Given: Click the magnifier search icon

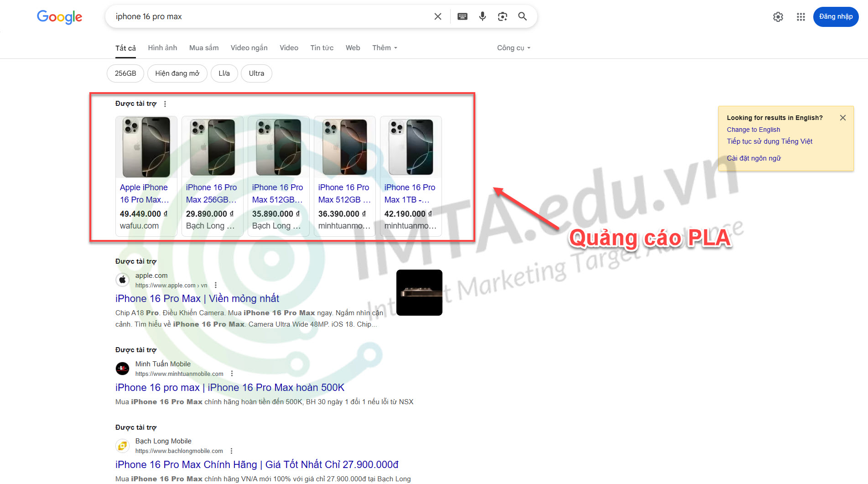Looking at the screenshot, I should click(523, 16).
